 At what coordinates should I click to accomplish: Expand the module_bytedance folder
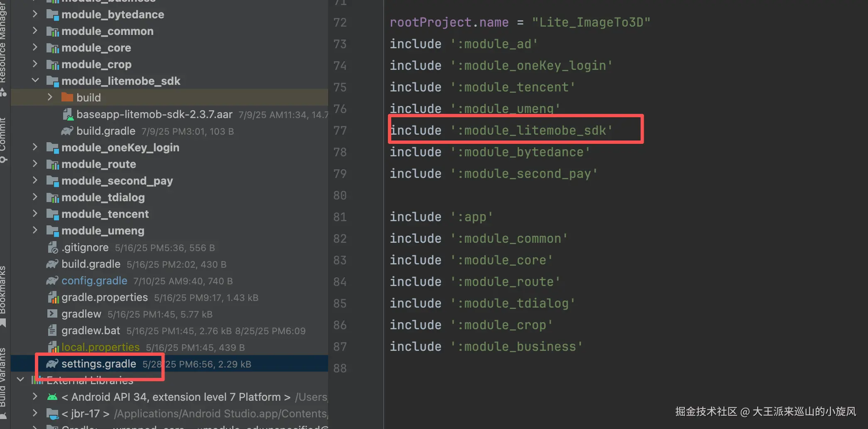(x=35, y=14)
